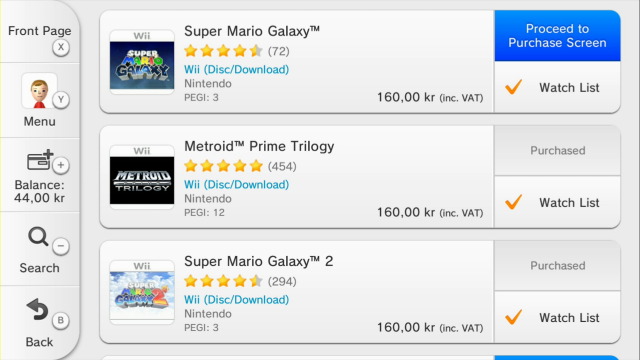This screenshot has height=360, width=640.
Task: Click the add funds Balance card icon
Action: [x=40, y=160]
